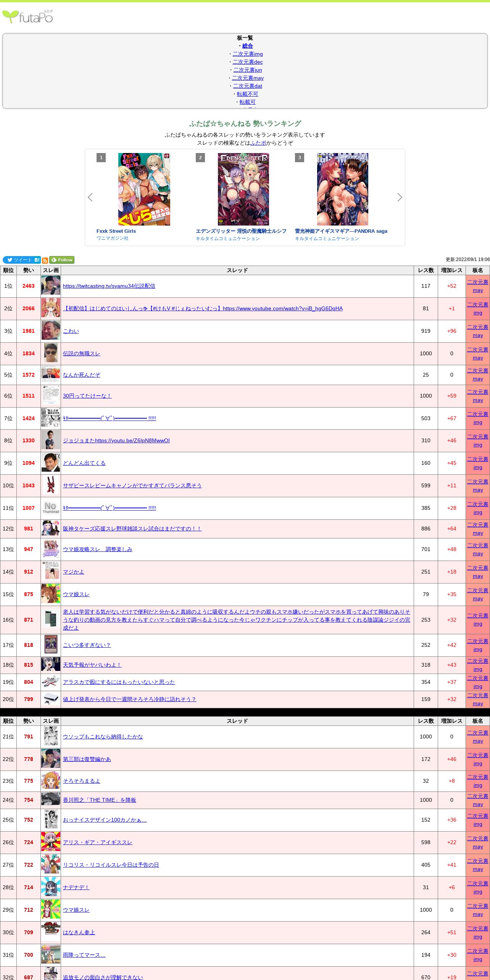Click the update timestamp 更新:2022/09/1 19:06
The height and width of the screenshot is (980, 490).
click(x=468, y=260)
